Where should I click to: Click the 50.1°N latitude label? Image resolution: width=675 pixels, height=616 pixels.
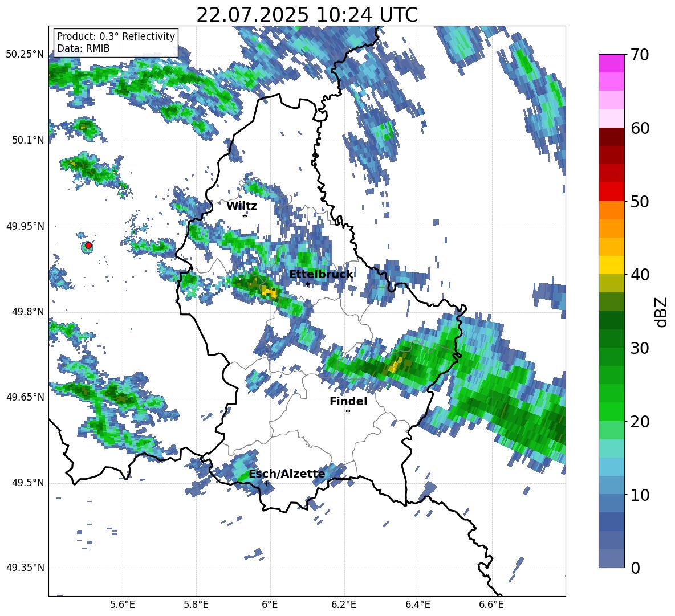coord(28,140)
